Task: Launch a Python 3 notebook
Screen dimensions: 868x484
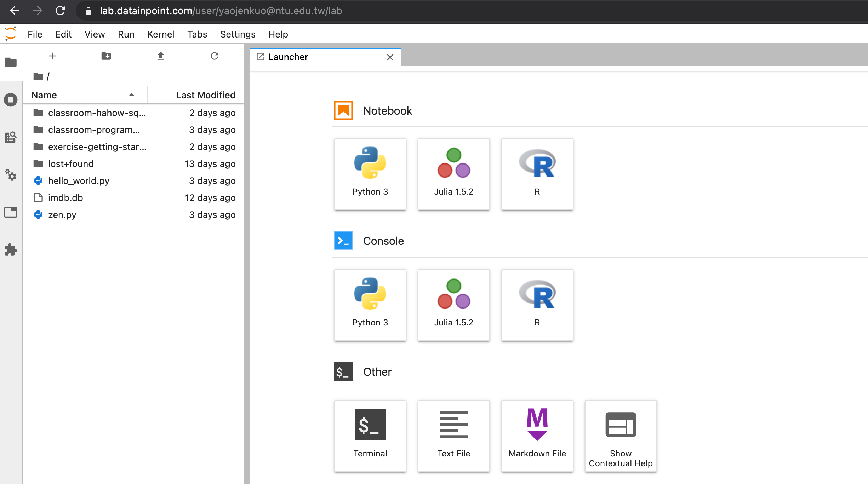Action: coord(370,174)
